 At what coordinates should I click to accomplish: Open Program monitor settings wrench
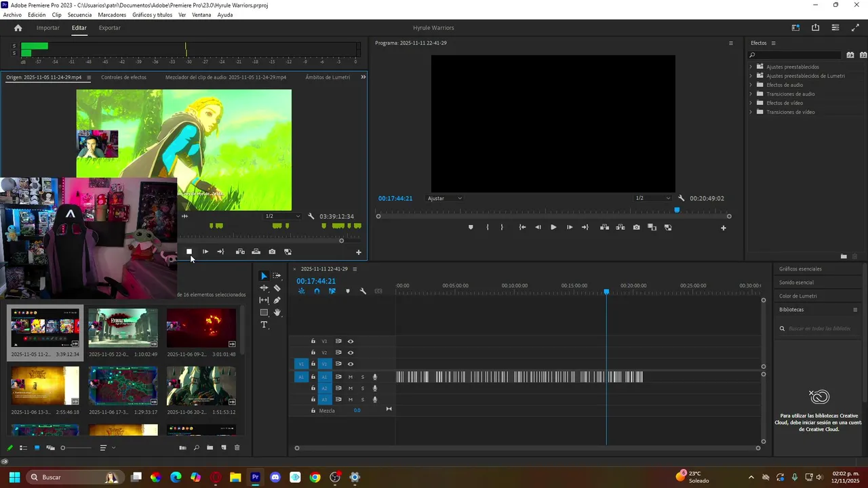[682, 199]
